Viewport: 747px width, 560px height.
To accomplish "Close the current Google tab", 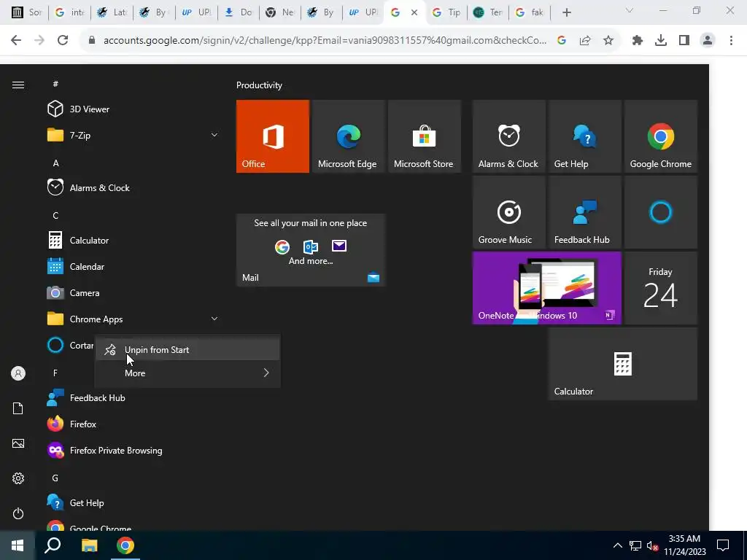I will coord(414,12).
